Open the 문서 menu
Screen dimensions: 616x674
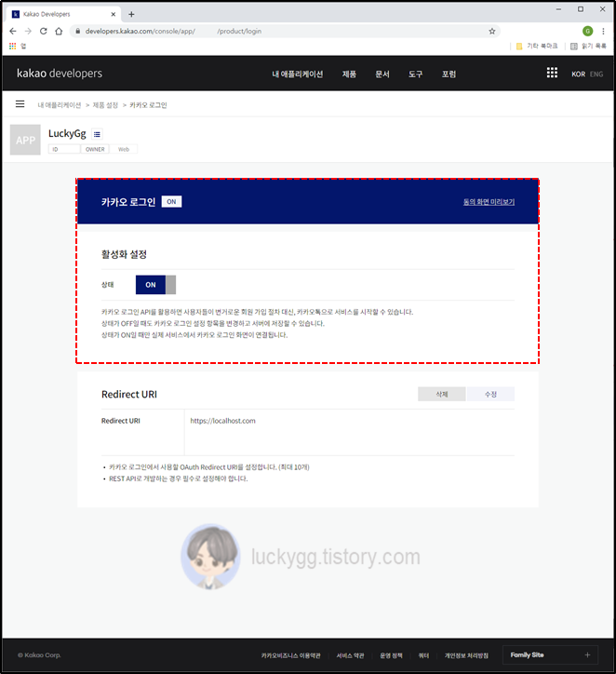382,74
